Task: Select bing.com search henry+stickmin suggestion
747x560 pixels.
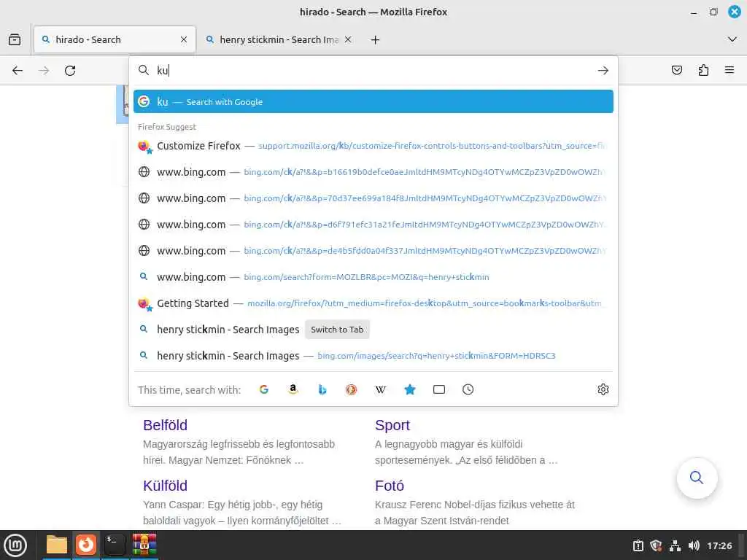Action: (x=373, y=276)
